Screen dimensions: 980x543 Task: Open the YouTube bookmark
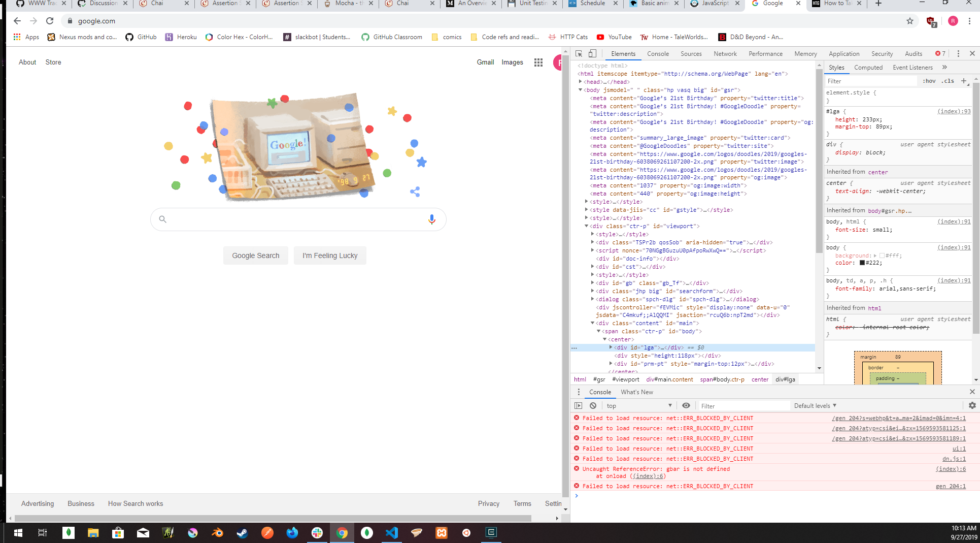click(x=614, y=37)
